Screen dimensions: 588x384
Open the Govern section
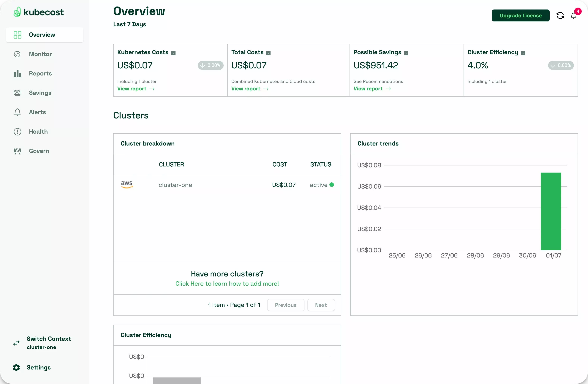coord(39,151)
